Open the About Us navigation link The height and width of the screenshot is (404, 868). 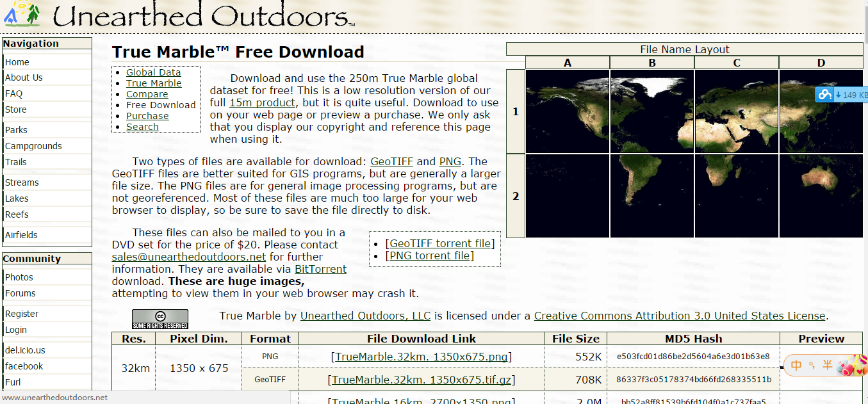tap(24, 77)
